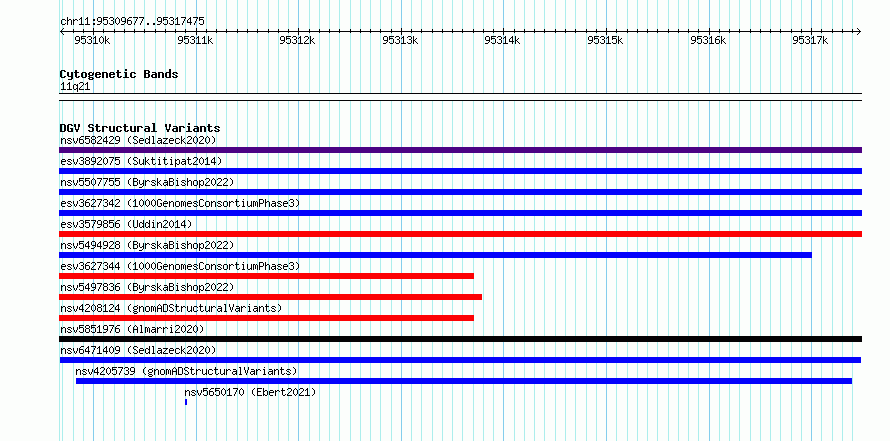This screenshot has width=890, height=441.
Task: Click the 95317k ruler label
Action: pos(810,40)
